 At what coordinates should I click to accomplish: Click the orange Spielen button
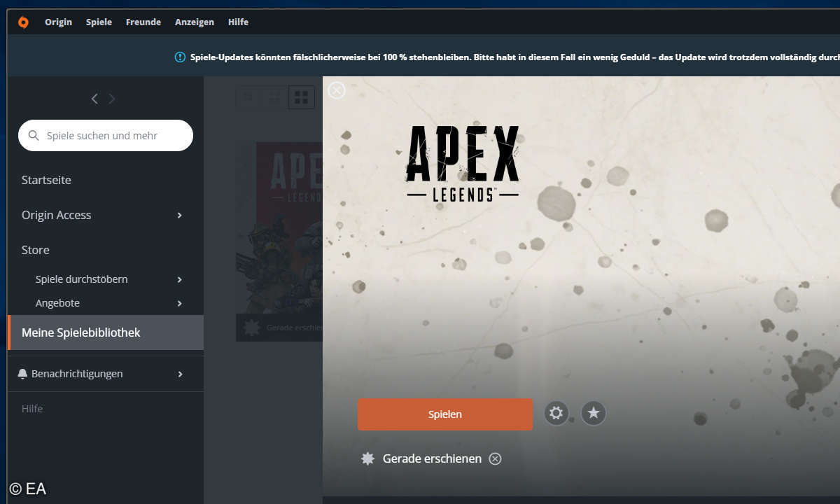click(445, 414)
